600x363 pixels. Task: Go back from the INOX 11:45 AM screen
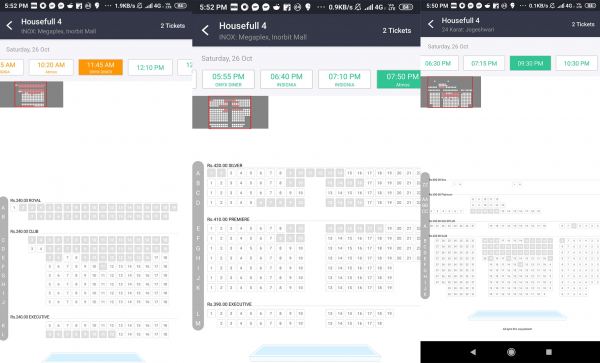coord(10,26)
